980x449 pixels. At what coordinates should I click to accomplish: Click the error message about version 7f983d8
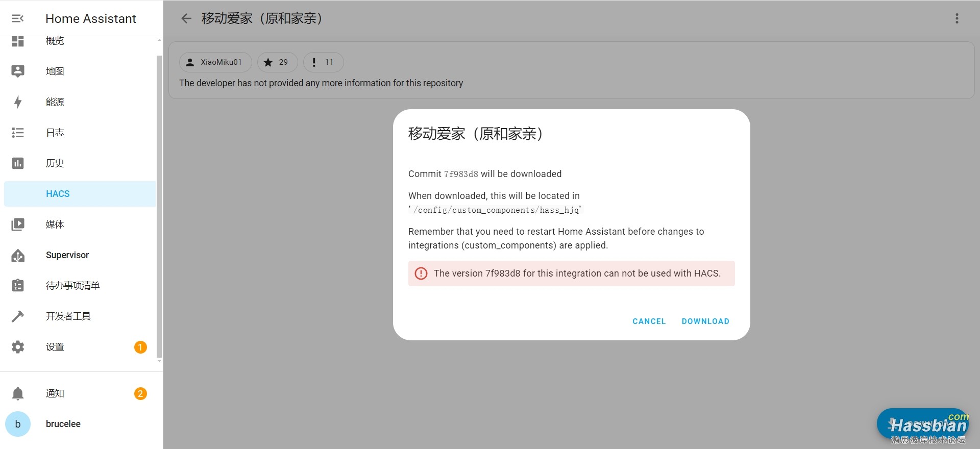coord(577,273)
